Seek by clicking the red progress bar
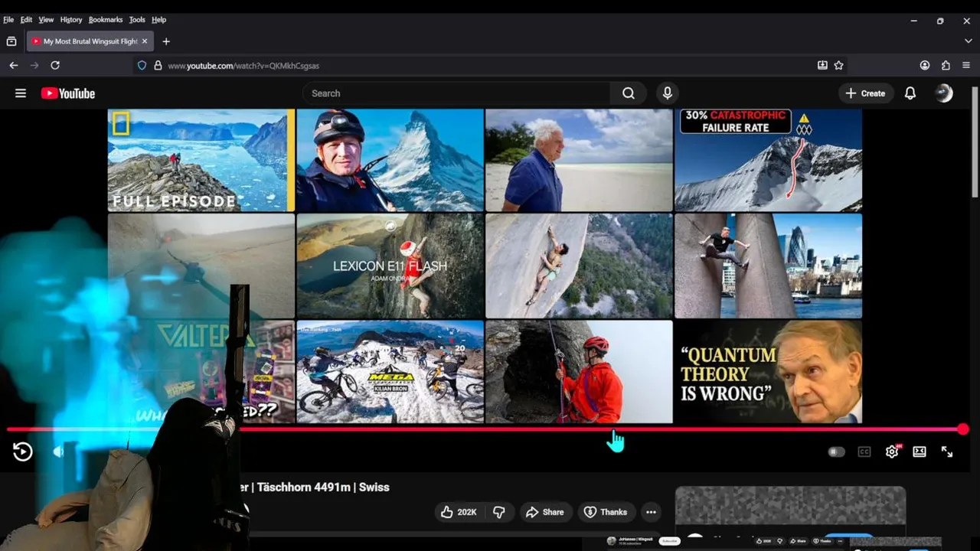980x551 pixels. click(484, 429)
